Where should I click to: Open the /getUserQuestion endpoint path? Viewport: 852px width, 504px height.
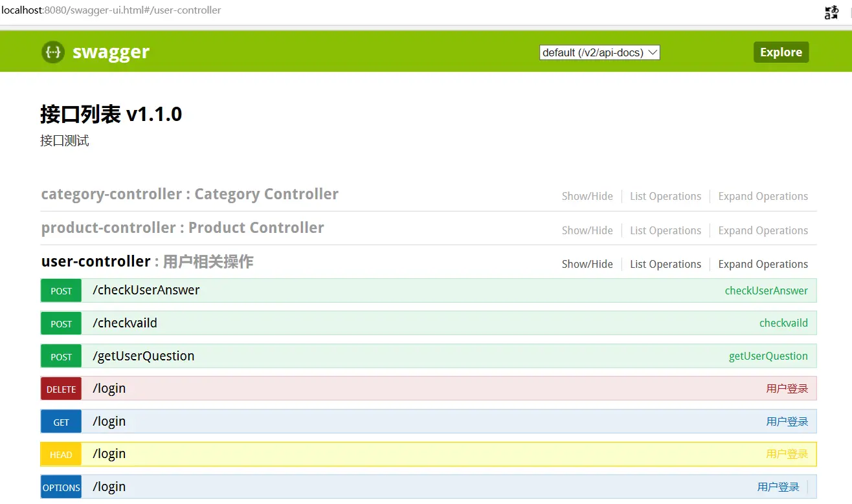click(x=144, y=356)
